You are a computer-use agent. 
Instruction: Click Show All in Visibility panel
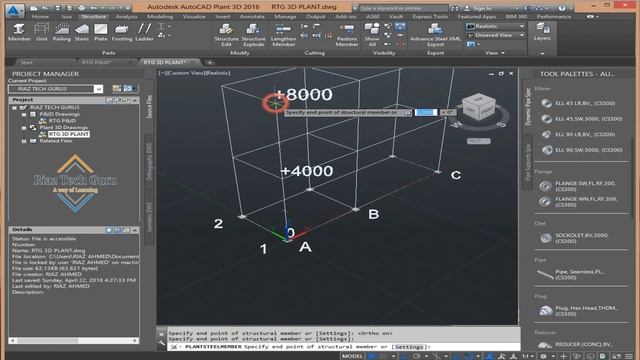coord(372,35)
